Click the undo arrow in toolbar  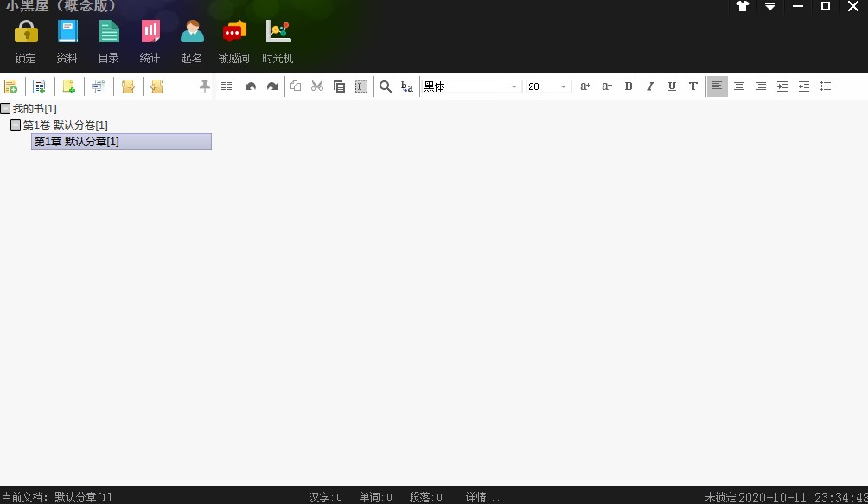click(x=251, y=86)
